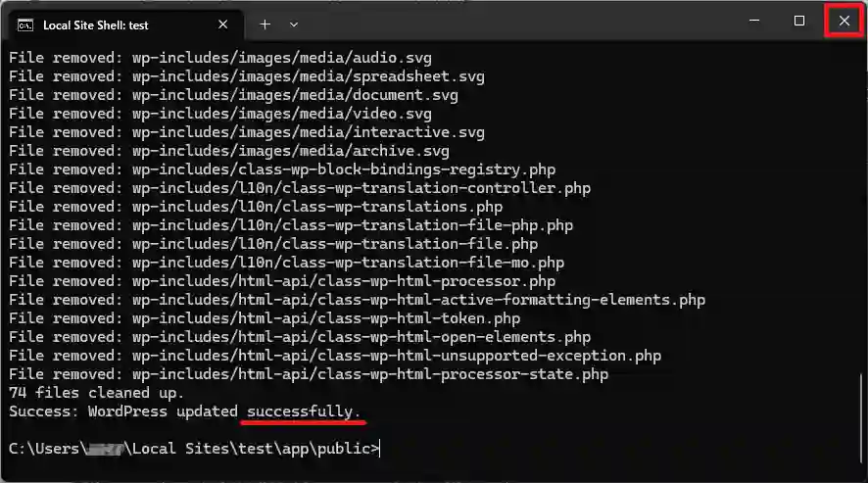Click the audio.svg removed file line
Image resolution: width=868 pixels, height=483 pixels.
click(x=220, y=59)
